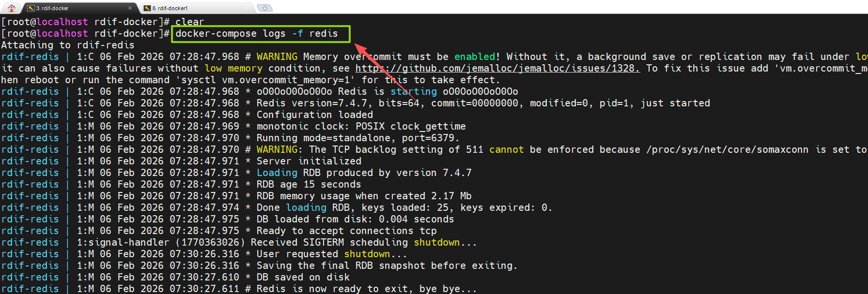Click the highlighted docker-compose logs command
Viewport: 868px width, 294px height.
click(x=256, y=33)
